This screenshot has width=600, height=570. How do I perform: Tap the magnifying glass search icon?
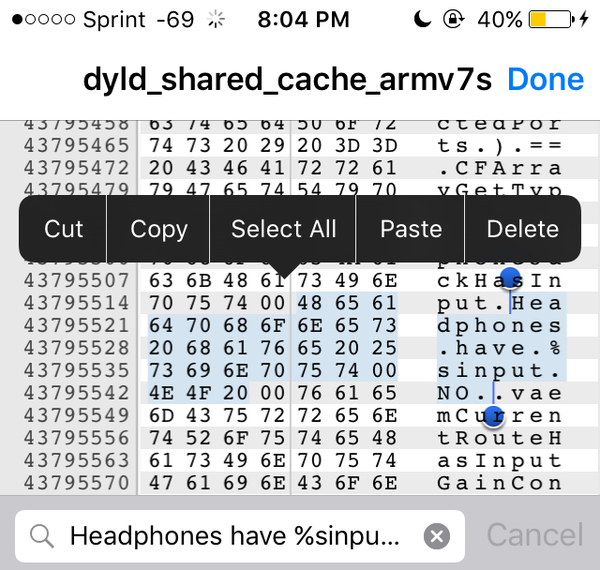click(x=42, y=536)
